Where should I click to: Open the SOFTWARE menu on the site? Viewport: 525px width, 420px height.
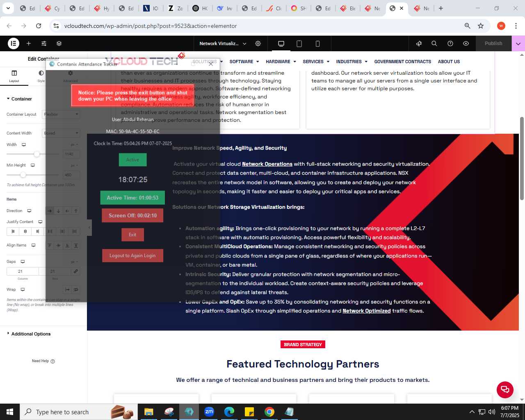[244, 62]
